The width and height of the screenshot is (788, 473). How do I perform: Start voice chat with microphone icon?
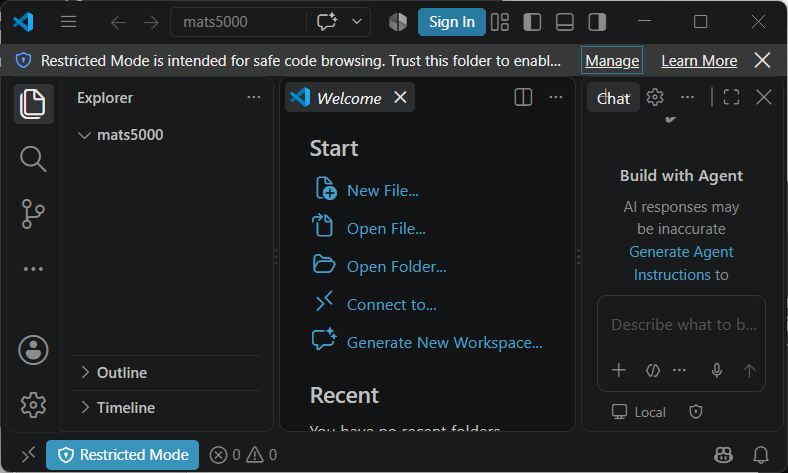click(717, 370)
